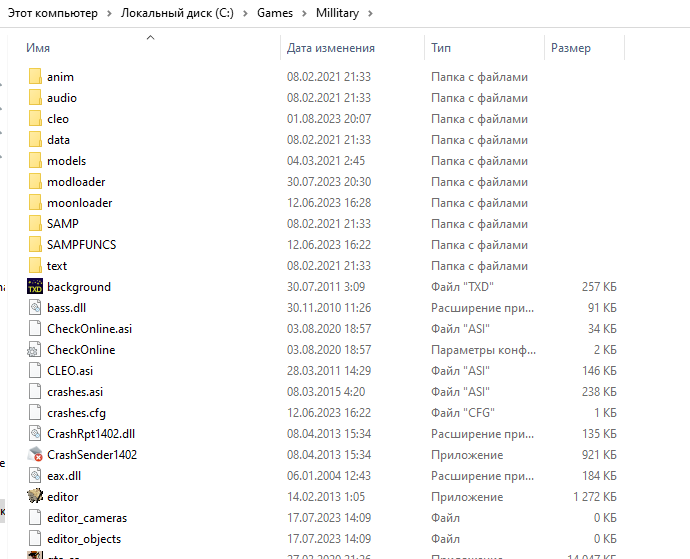Open the chevron dropdown after Games
Viewport: 690px width, 559px height.
click(x=304, y=14)
